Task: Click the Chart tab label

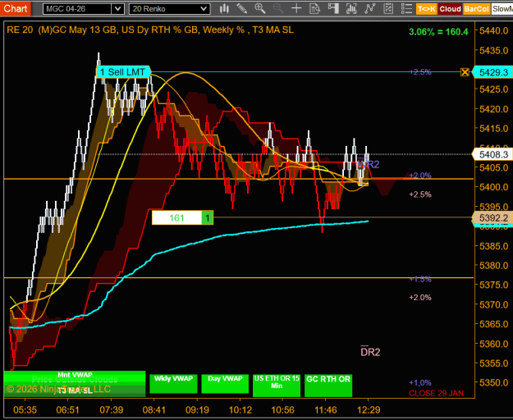Action: [x=16, y=8]
